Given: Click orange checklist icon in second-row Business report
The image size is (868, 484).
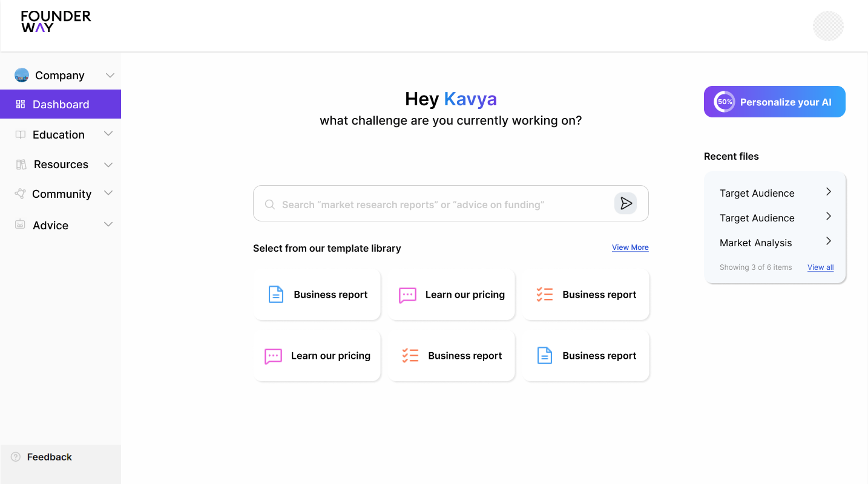Looking at the screenshot, I should [410, 356].
